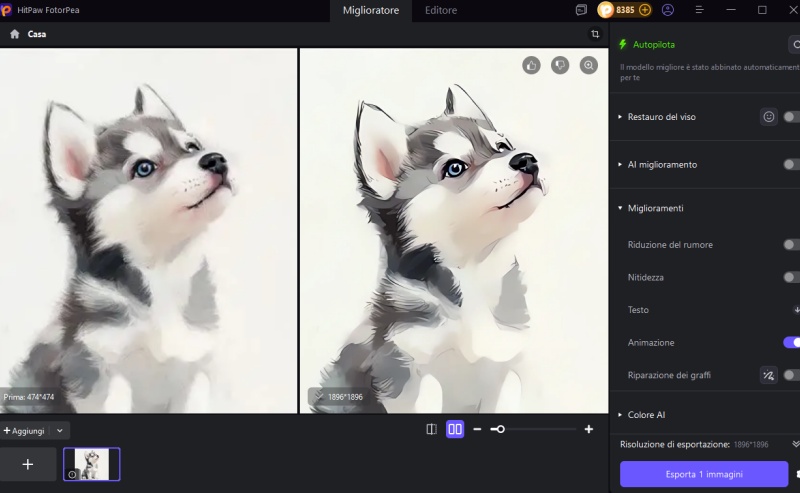Click the HitPaw FotorPea logo icon
The image size is (800, 493).
tap(6, 10)
